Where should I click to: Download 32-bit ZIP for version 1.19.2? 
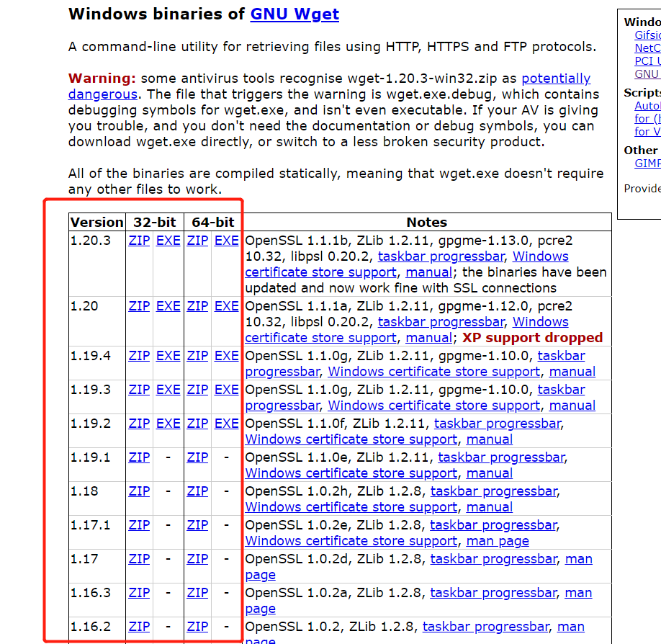[x=139, y=423]
